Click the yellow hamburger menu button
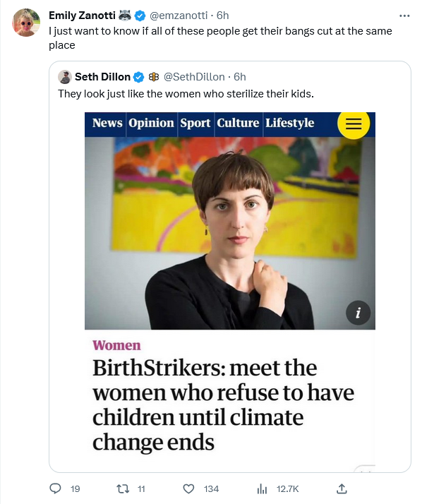 tap(354, 124)
